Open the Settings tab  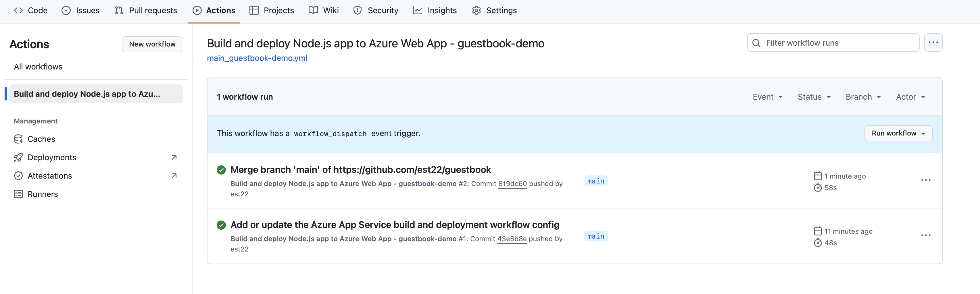[494, 10]
